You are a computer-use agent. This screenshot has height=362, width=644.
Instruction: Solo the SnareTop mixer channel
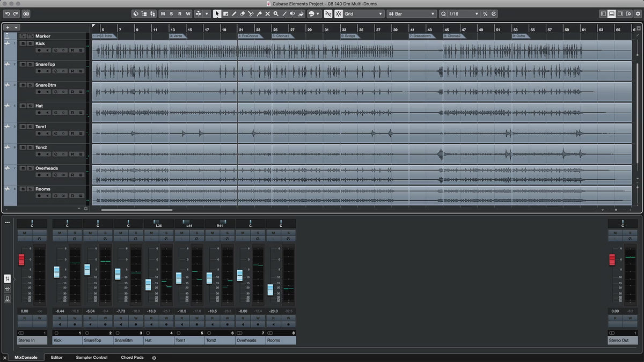(x=105, y=233)
